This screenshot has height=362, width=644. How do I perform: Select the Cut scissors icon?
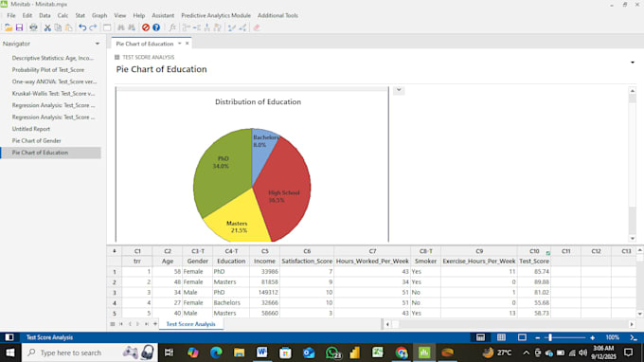click(x=47, y=27)
